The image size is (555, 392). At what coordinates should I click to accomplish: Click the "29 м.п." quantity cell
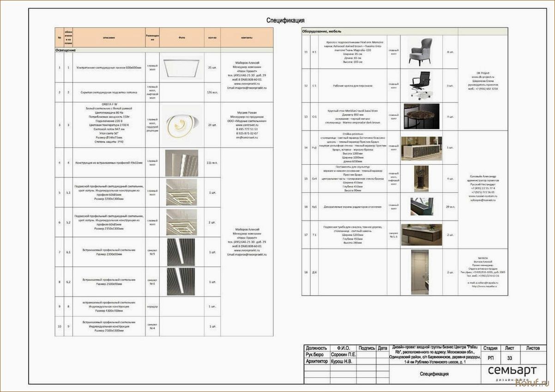pos(450,207)
